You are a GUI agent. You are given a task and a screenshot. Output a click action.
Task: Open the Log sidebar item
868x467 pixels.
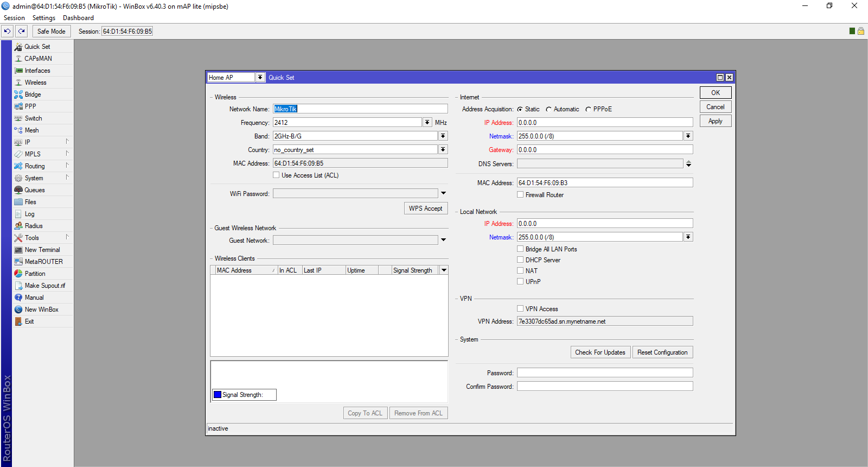(x=43, y=214)
